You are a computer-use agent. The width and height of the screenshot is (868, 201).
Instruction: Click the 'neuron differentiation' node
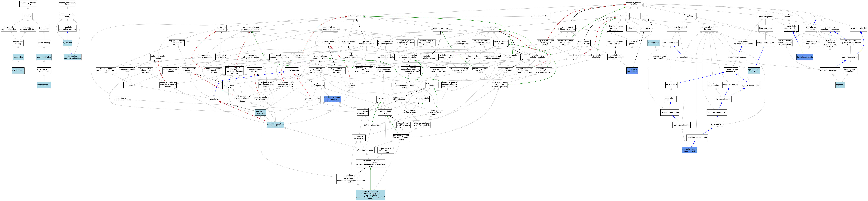670,112
